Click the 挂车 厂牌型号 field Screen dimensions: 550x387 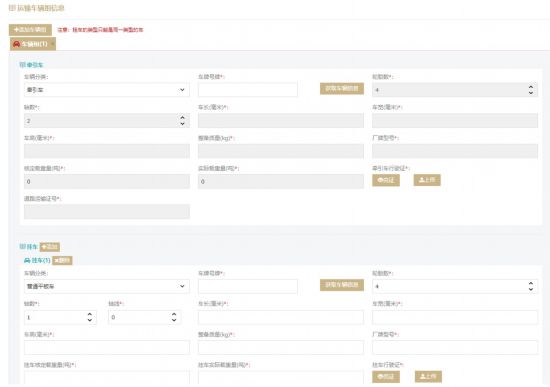tap(455, 347)
